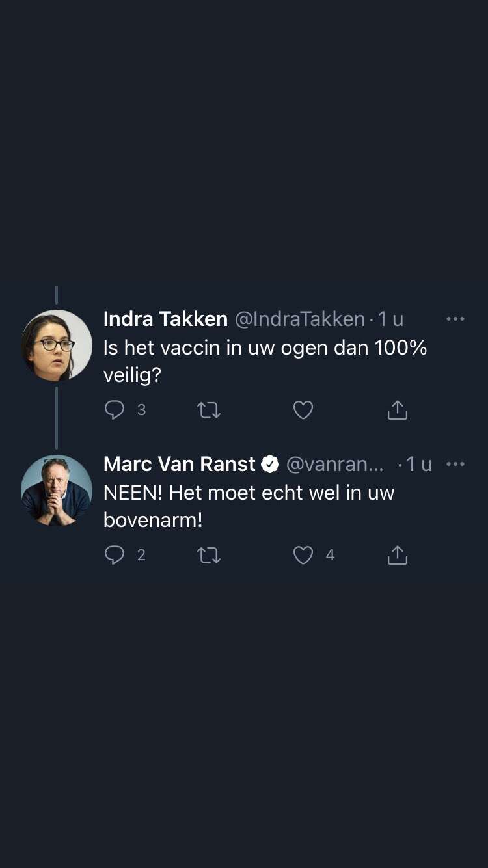Open Indra Takken's profile picture
The height and width of the screenshot is (868, 488).
(x=57, y=346)
